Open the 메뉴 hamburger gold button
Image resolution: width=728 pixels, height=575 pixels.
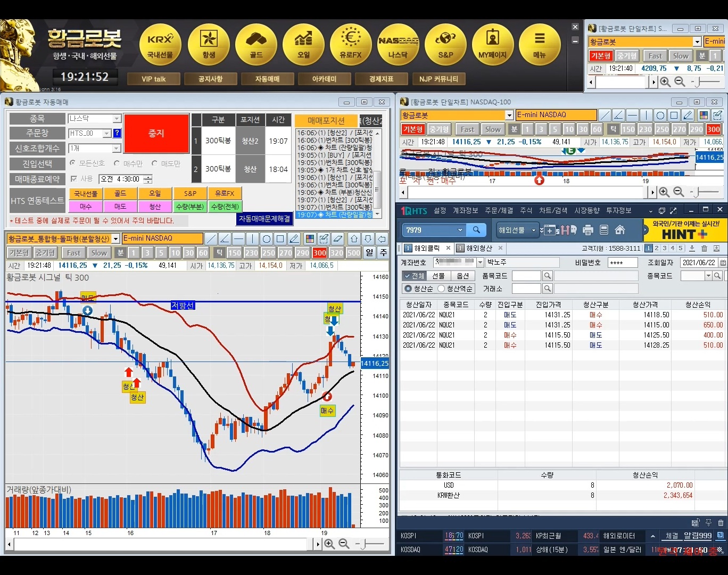click(540, 45)
